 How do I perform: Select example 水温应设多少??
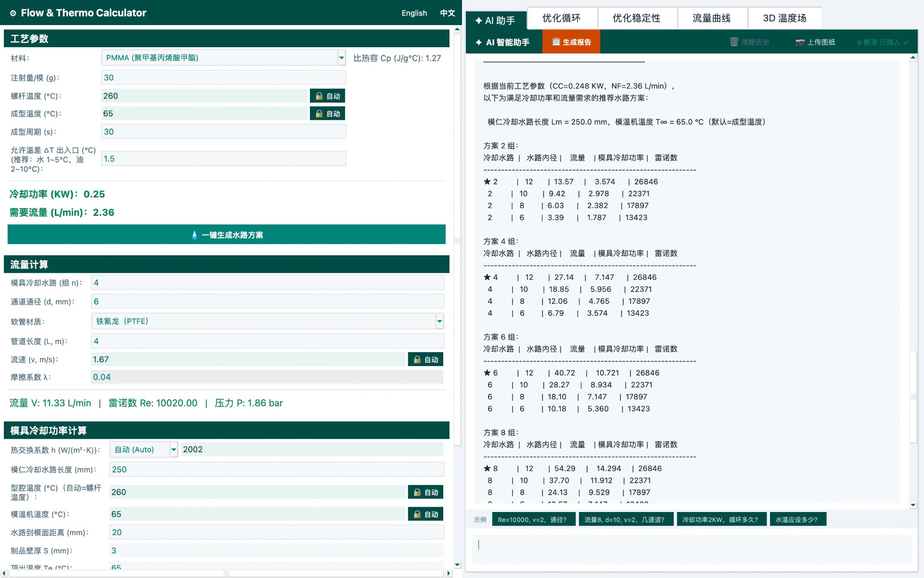[x=798, y=520]
